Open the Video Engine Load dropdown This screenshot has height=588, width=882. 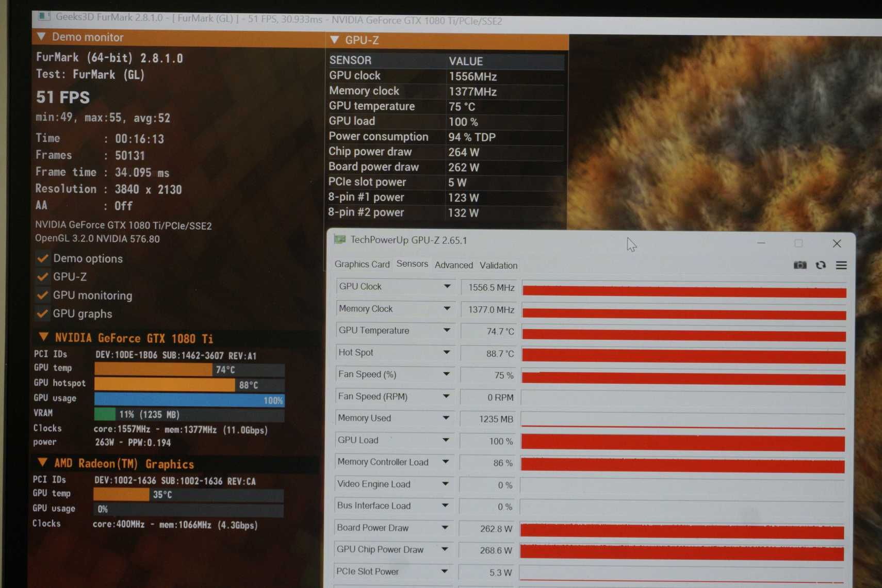point(445,484)
